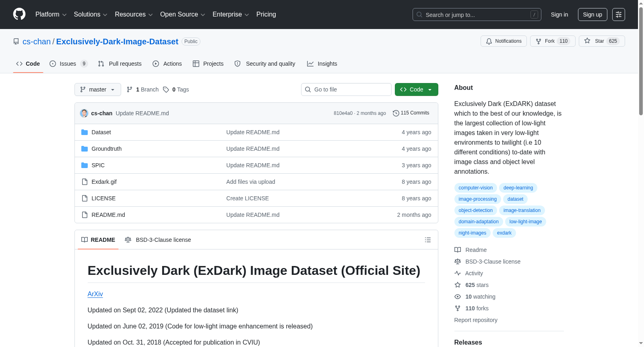Click the LICENSE file icon
Viewport: 644px width, 347px height.
[x=85, y=198]
